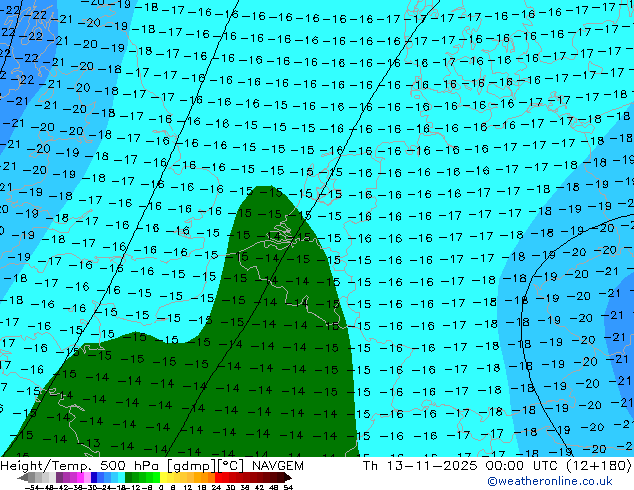This screenshot has width=634, height=490.
Task: Click the "Height/Temp. 500 hPa" chart title
Action: coord(81,466)
